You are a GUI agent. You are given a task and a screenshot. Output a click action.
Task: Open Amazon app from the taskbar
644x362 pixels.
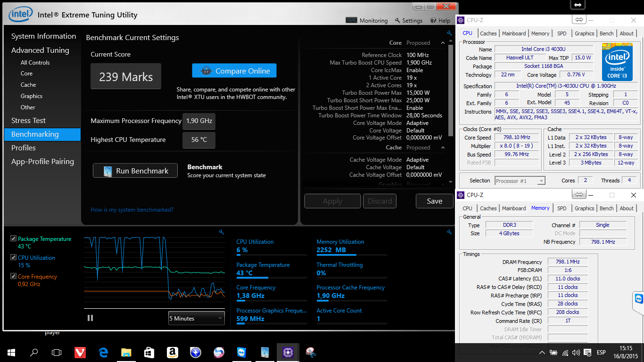click(x=172, y=352)
